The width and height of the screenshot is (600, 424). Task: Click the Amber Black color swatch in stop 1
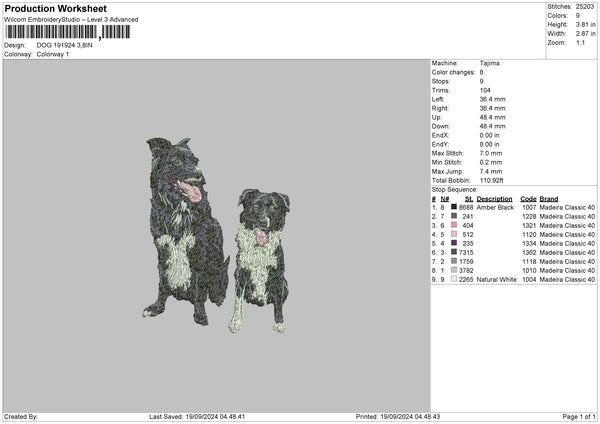(x=454, y=207)
